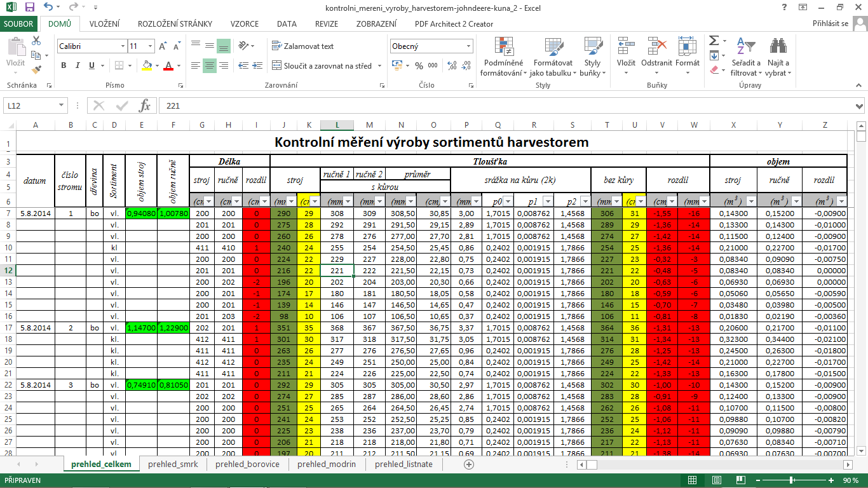
Task: Toggle center horizontal alignment
Action: [x=210, y=65]
